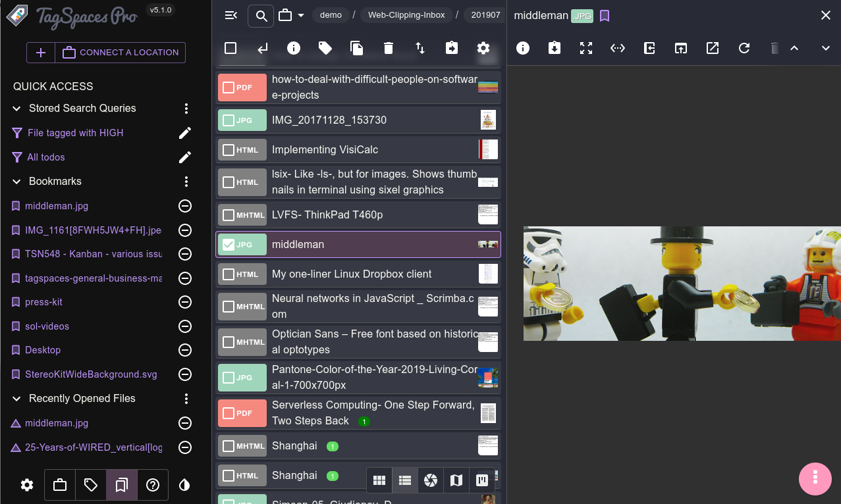Open sort order arrows icon
This screenshot has height=504, width=841.
click(420, 48)
